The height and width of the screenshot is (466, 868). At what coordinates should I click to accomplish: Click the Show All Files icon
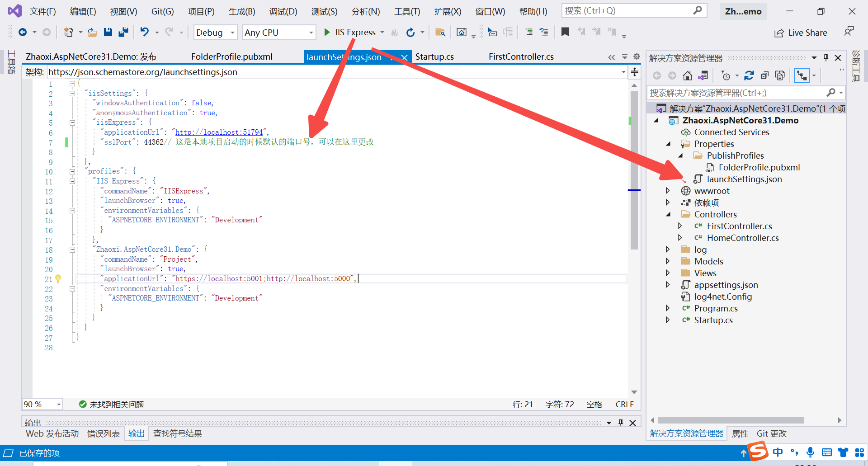point(780,75)
